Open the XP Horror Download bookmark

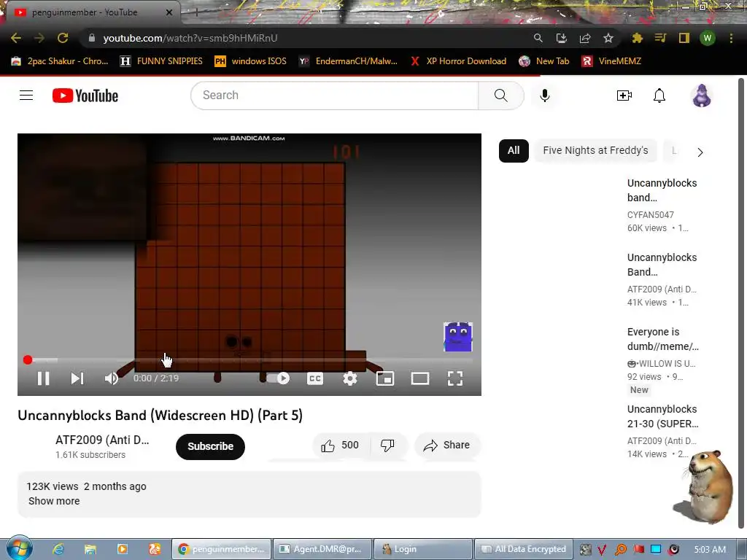pos(458,61)
